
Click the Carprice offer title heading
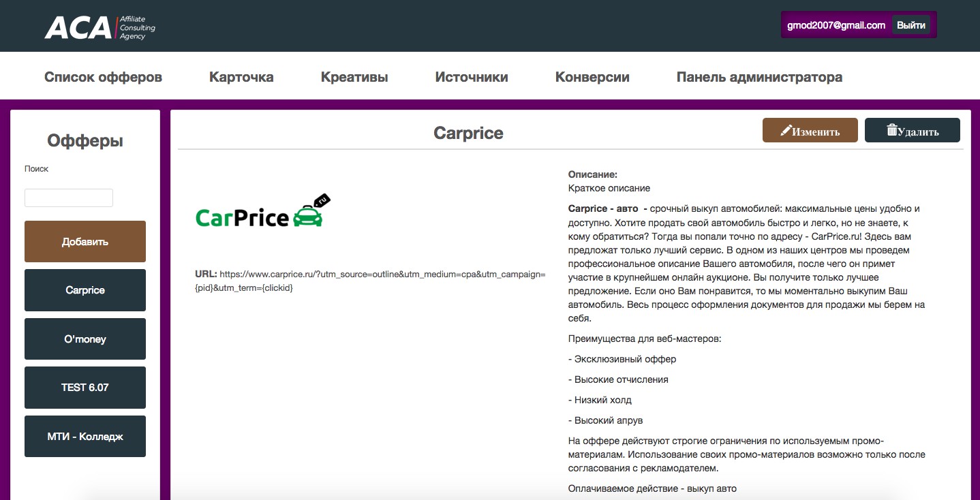pos(468,133)
